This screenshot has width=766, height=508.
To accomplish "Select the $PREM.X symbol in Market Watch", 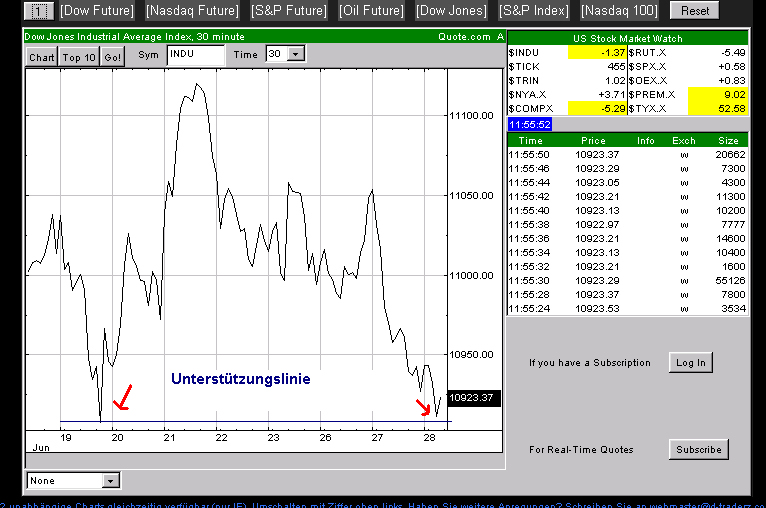I will [x=652, y=95].
